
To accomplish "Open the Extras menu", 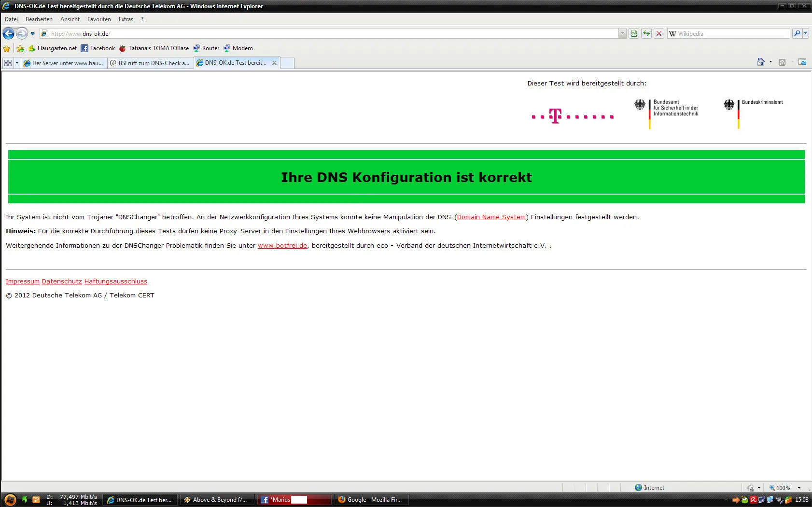I will pos(126,19).
